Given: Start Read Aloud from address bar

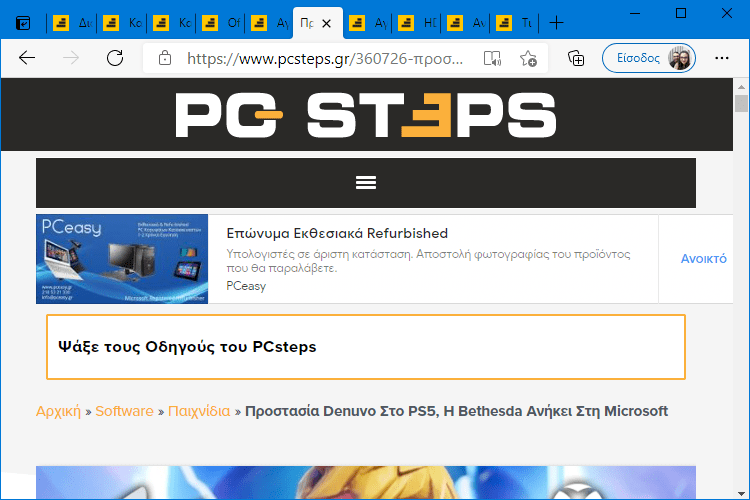Looking at the screenshot, I should tap(492, 58).
